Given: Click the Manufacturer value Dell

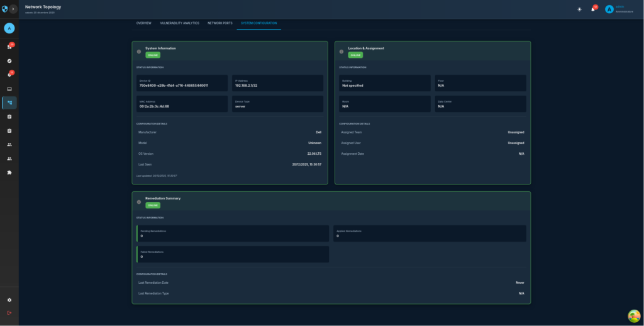Looking at the screenshot, I should [319, 132].
